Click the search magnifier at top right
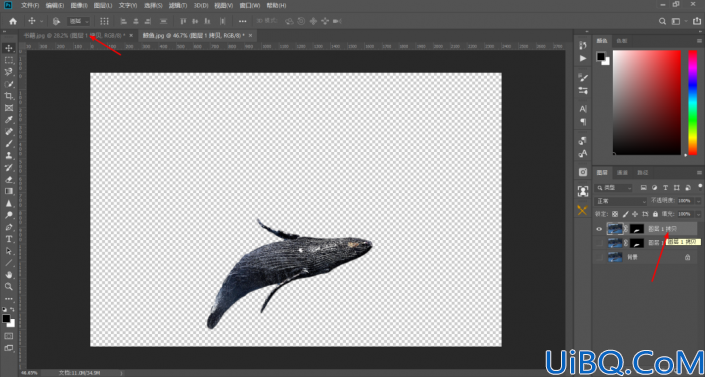This screenshot has height=377, width=705. tap(662, 21)
